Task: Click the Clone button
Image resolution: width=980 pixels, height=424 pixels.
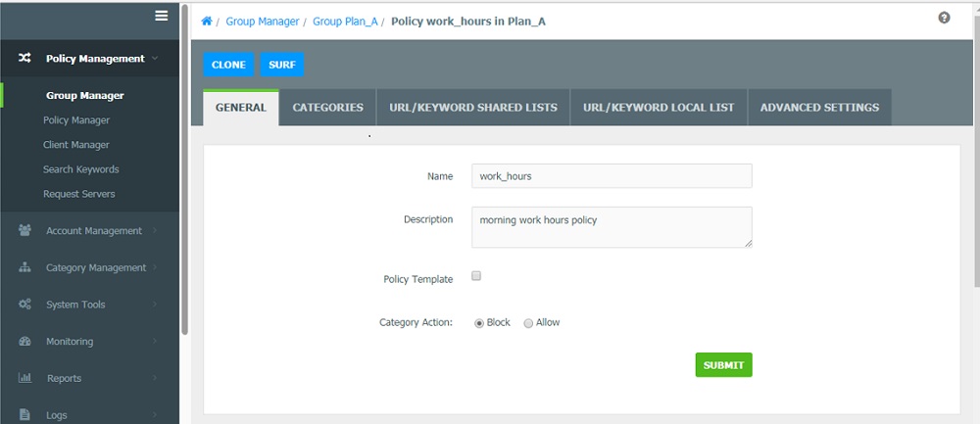Action: click(x=228, y=65)
